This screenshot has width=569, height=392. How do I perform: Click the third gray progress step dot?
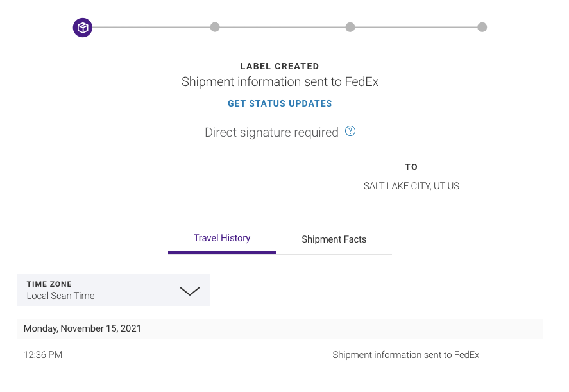tap(350, 27)
